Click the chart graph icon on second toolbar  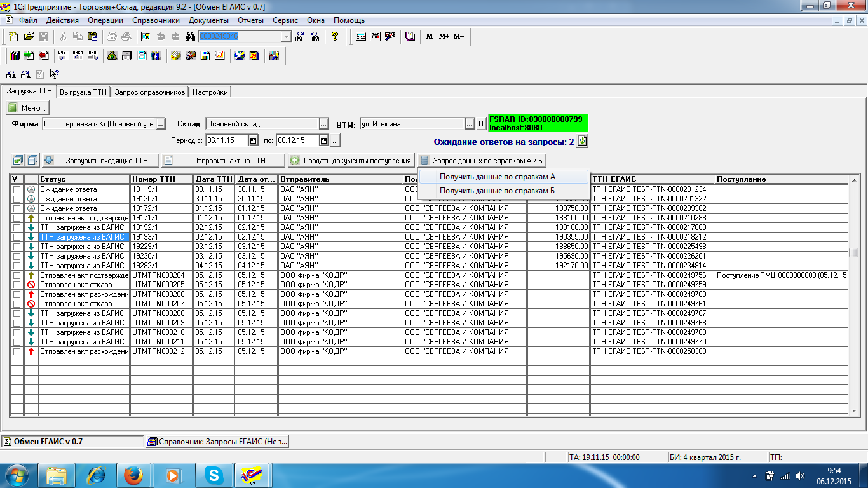220,56
